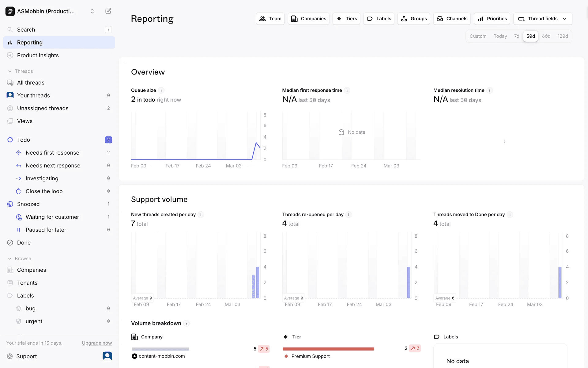Click the Premium Support red bar

pyautogui.click(x=328, y=349)
